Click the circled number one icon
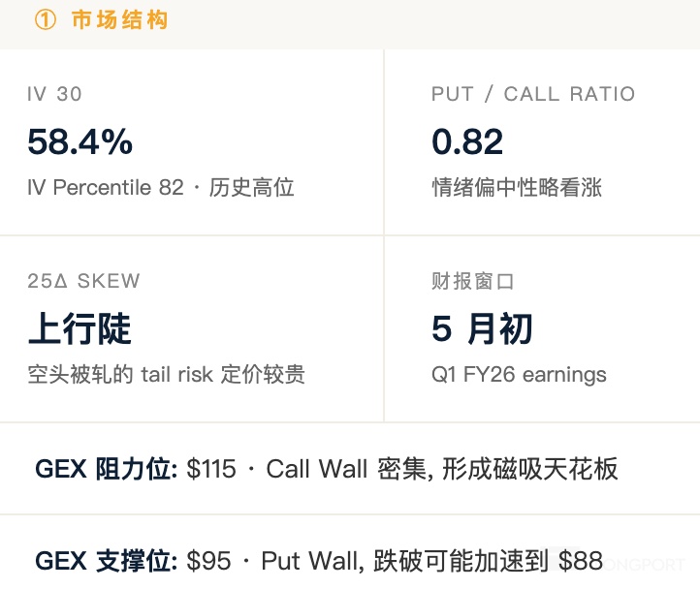This screenshot has width=700, height=589. (x=45, y=20)
